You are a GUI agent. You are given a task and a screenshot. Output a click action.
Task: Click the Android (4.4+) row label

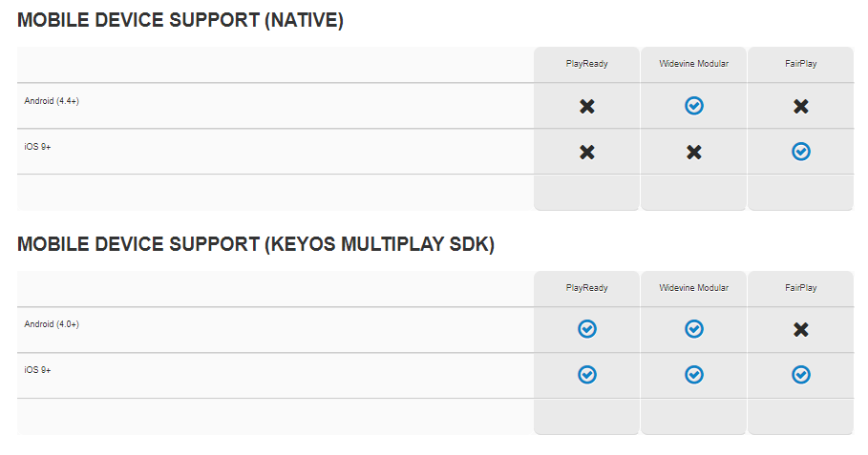[52, 101]
